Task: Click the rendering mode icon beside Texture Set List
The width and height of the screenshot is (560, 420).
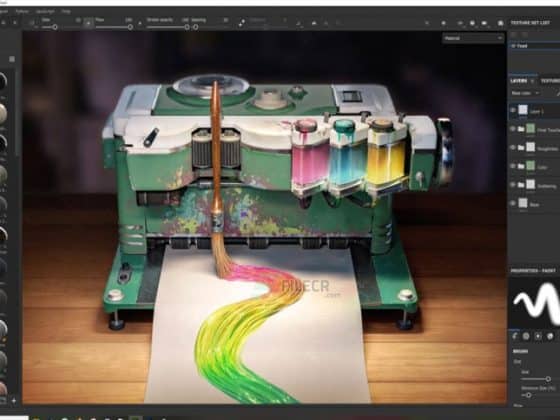Action: (500, 23)
